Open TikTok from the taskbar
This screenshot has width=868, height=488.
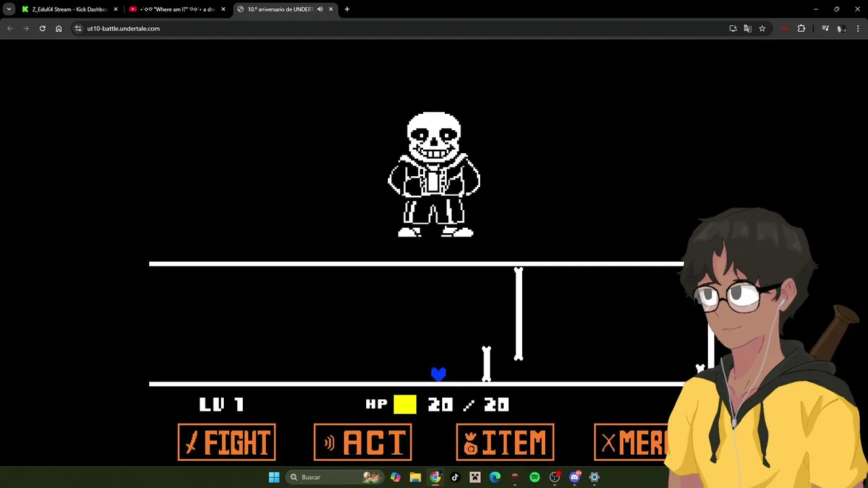point(455,477)
